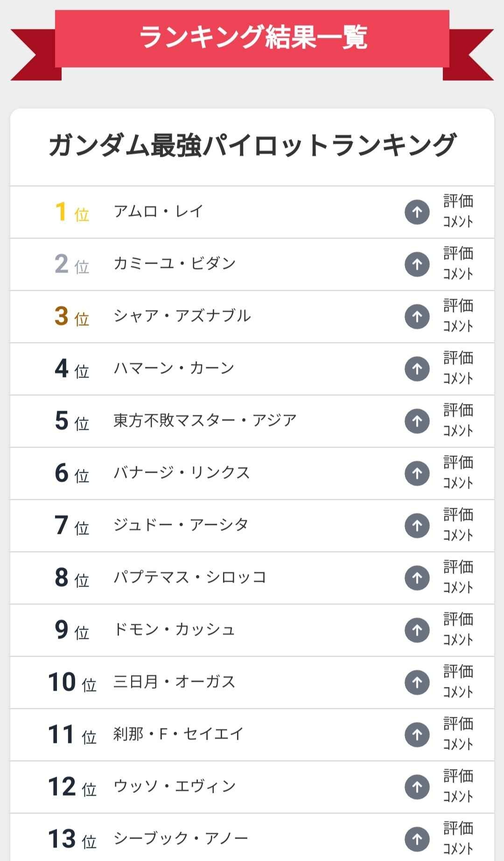The width and height of the screenshot is (504, 861).
Task: Select 5位 東方不敗マスター・アジア name
Action: (205, 420)
